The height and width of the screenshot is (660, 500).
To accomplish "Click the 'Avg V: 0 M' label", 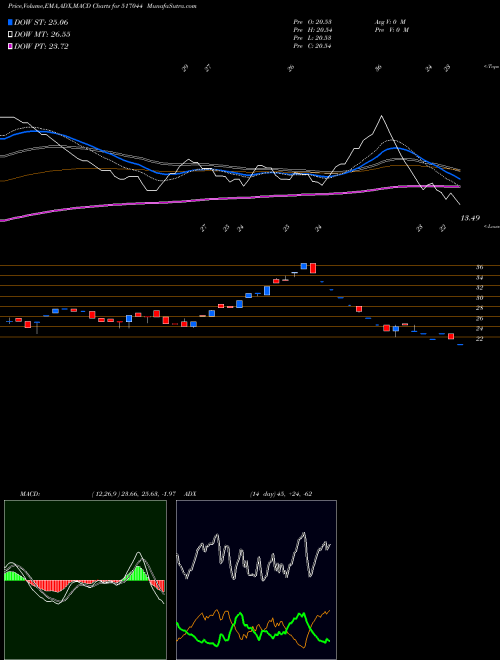I will (x=390, y=22).
